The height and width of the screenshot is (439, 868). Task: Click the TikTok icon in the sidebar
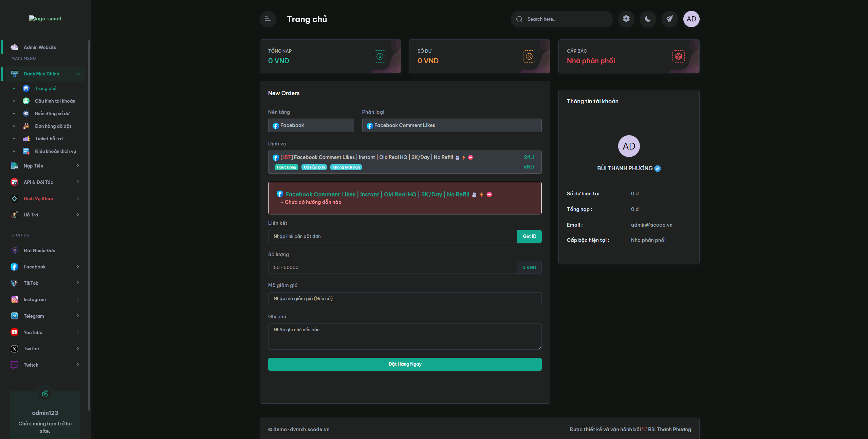(14, 283)
